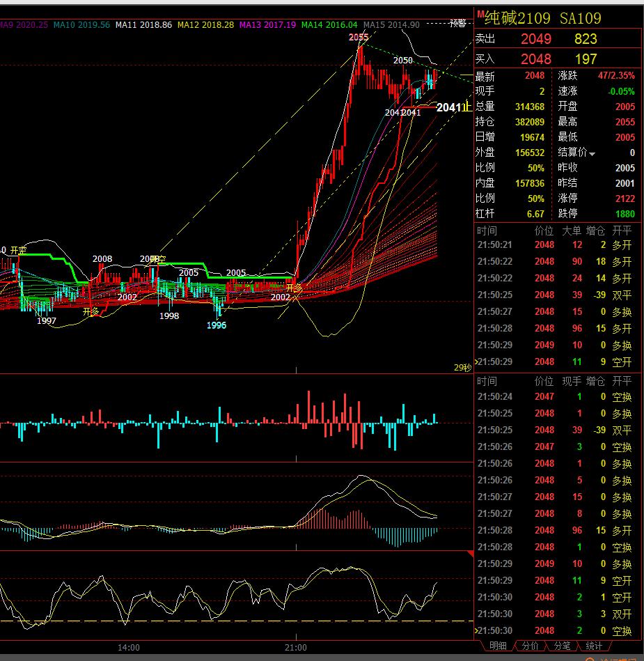Click the bid volume 197

(586, 59)
